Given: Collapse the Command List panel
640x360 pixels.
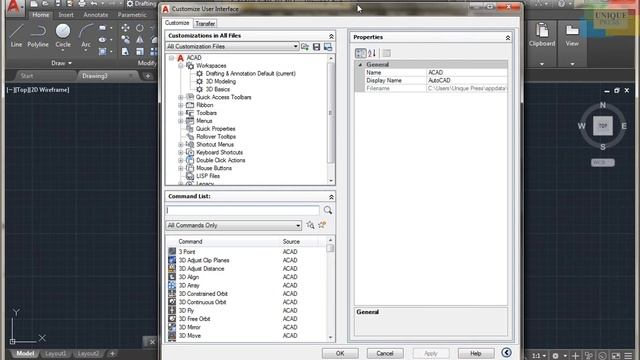Looking at the screenshot, I should [331, 197].
